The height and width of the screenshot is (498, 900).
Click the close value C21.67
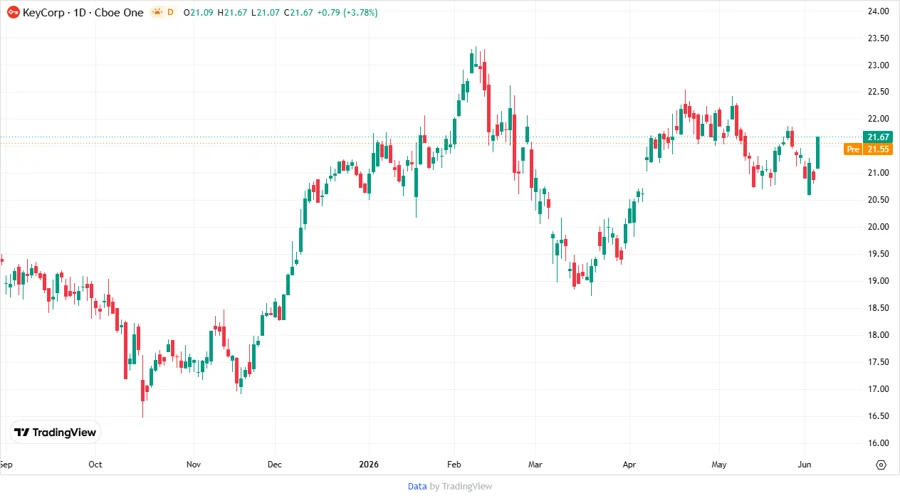point(298,12)
